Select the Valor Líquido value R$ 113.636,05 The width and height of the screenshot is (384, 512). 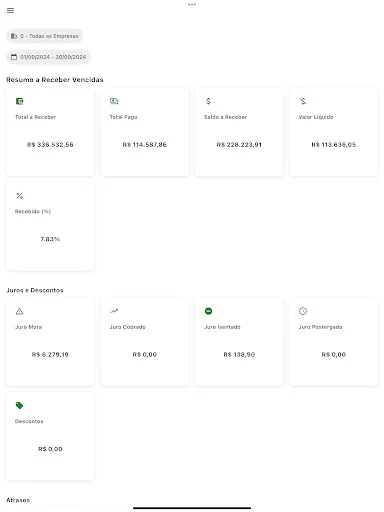(x=334, y=145)
